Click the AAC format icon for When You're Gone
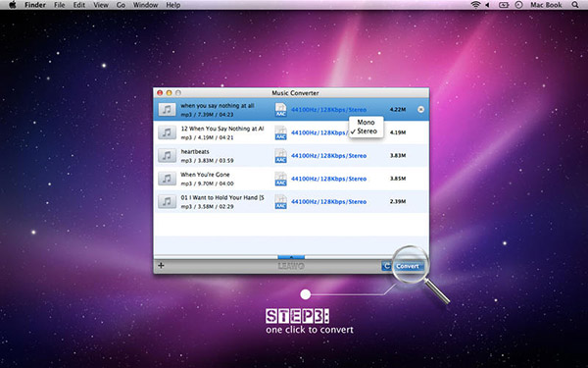 (280, 179)
